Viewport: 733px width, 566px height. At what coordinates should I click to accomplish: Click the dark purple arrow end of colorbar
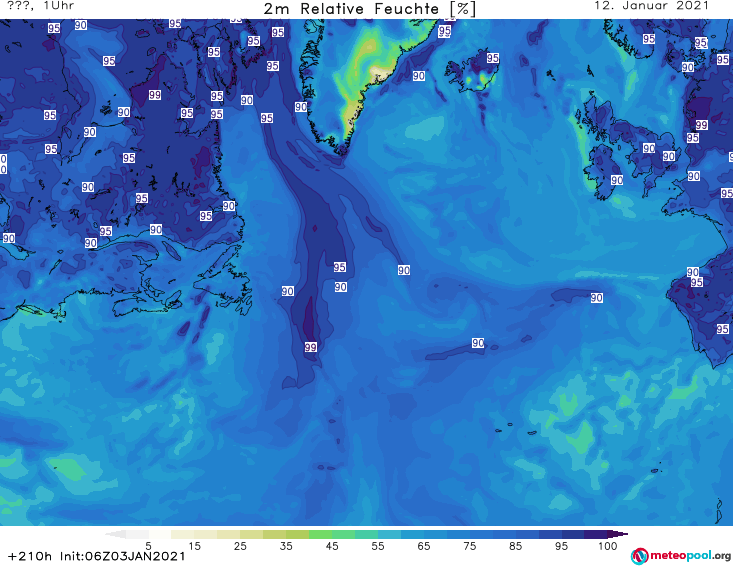[618, 534]
